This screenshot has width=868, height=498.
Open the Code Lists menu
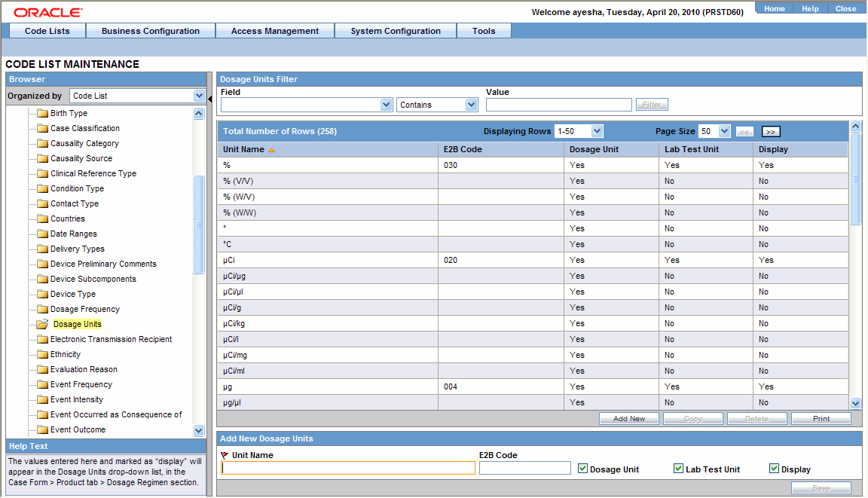[47, 31]
